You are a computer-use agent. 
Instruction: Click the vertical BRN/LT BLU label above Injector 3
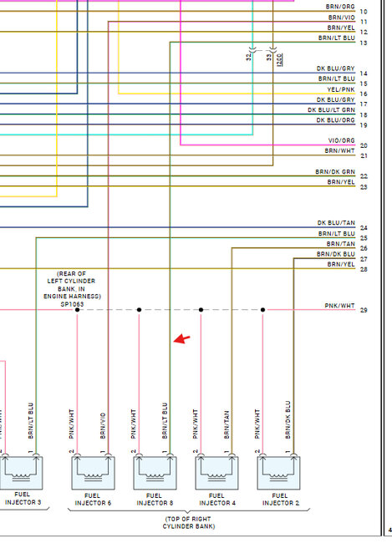tap(31, 421)
